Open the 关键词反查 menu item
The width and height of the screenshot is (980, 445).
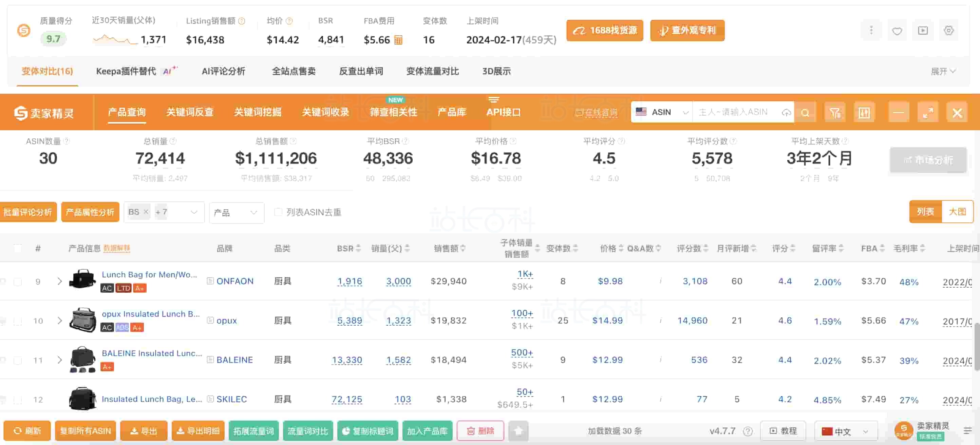189,112
